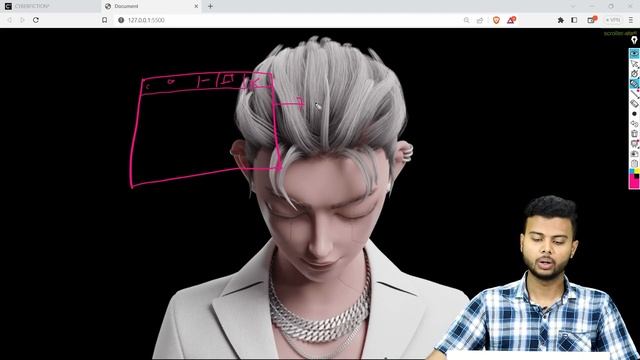Open the whiteboard tool icon
The image size is (640, 360).
[634, 144]
